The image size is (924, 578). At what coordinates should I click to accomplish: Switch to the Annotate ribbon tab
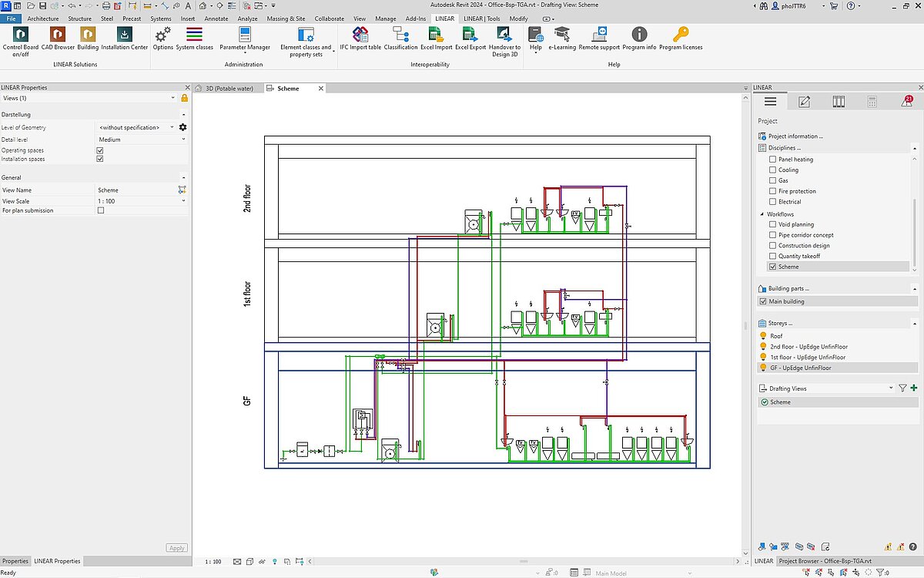tap(216, 18)
